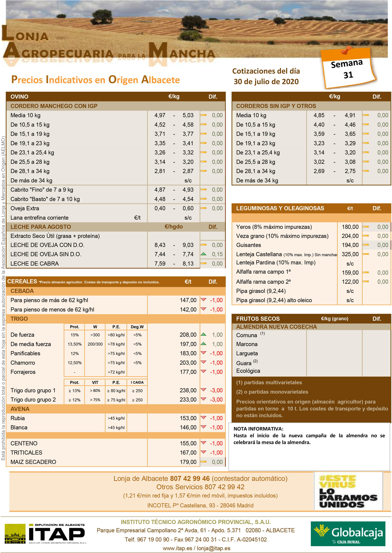Select the OVINO section header

pyautogui.click(x=116, y=96)
